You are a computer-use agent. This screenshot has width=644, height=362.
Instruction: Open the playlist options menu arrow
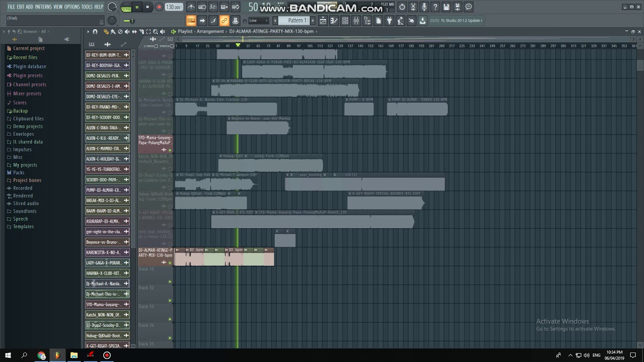click(88, 32)
